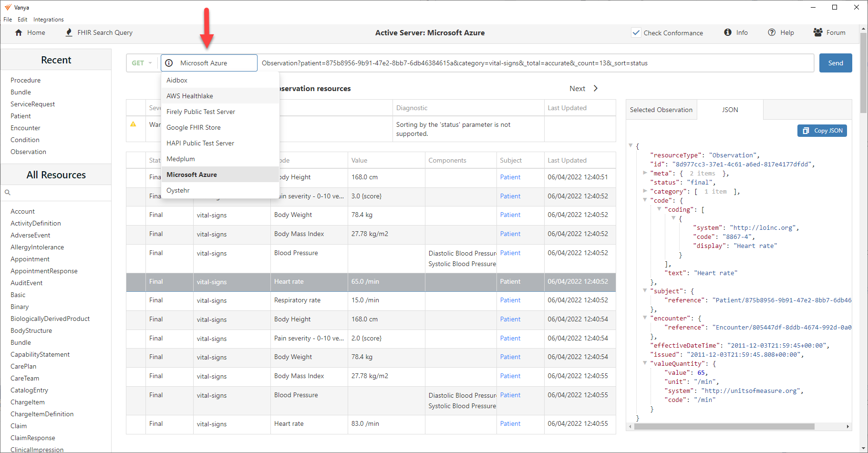The image size is (868, 453).
Task: Go to the Next results page
Action: [x=583, y=88]
